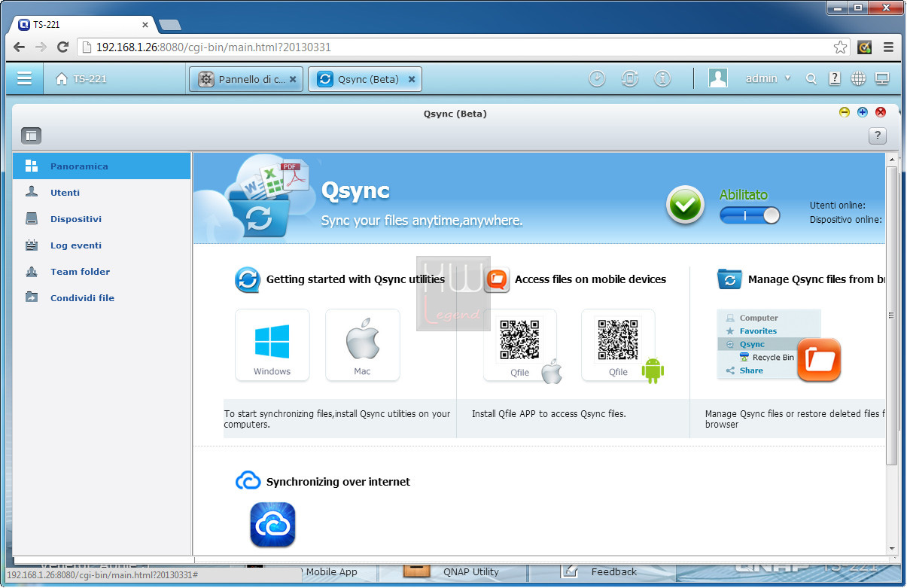
Task: Open external devices icon in header
Action: point(630,78)
